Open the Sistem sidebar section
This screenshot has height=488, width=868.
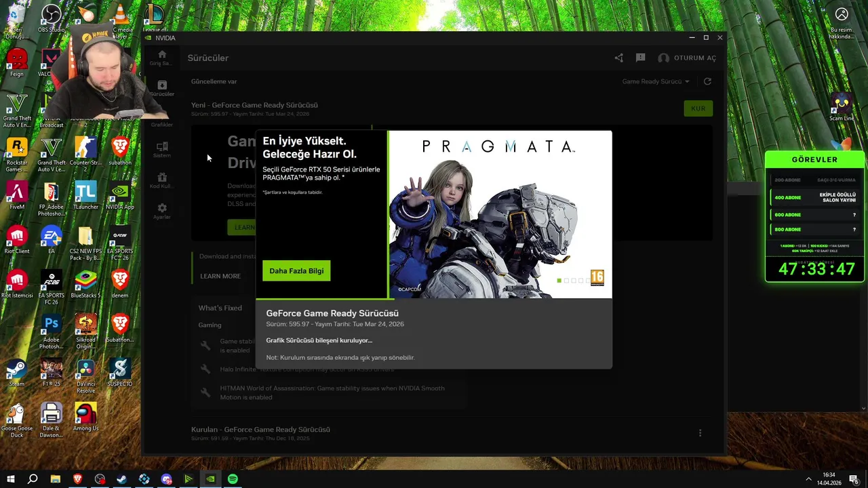(161, 150)
